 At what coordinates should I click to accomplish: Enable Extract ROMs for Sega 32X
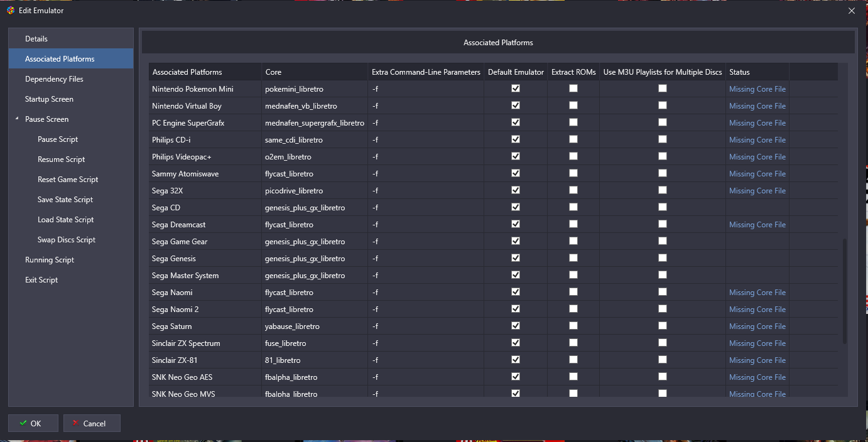[573, 190]
